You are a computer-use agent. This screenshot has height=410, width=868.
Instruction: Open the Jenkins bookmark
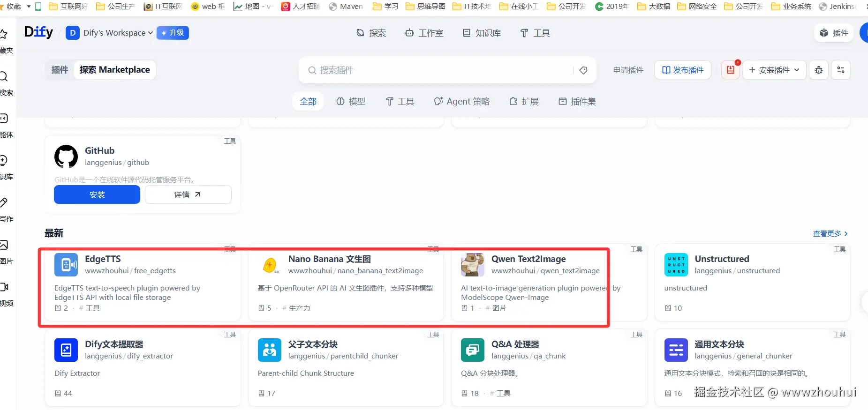click(837, 6)
